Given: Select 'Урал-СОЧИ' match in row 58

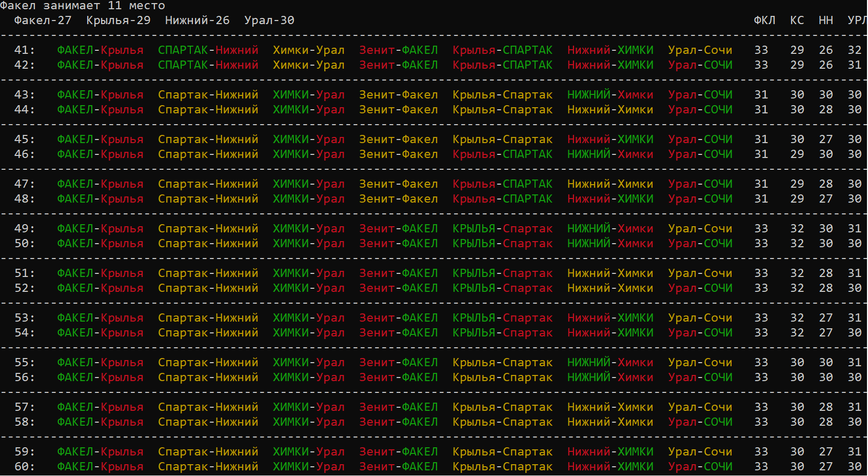Looking at the screenshot, I should pos(700,422).
